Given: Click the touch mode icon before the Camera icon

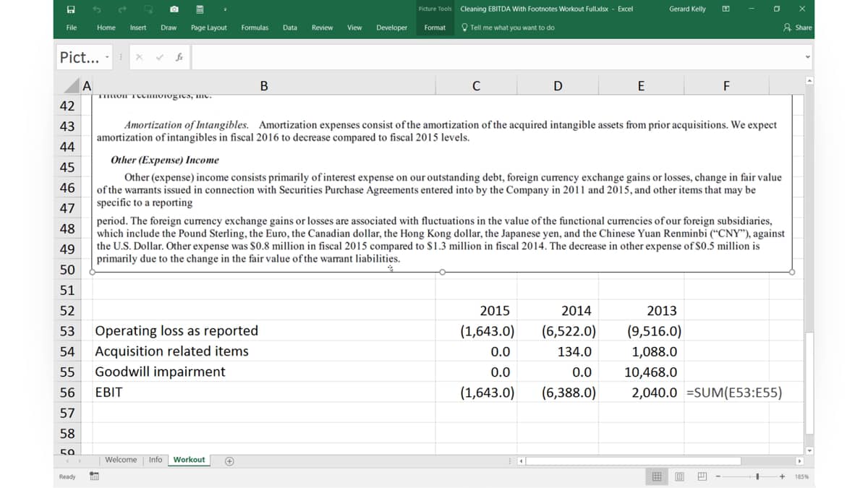Looking at the screenshot, I should pos(148,9).
